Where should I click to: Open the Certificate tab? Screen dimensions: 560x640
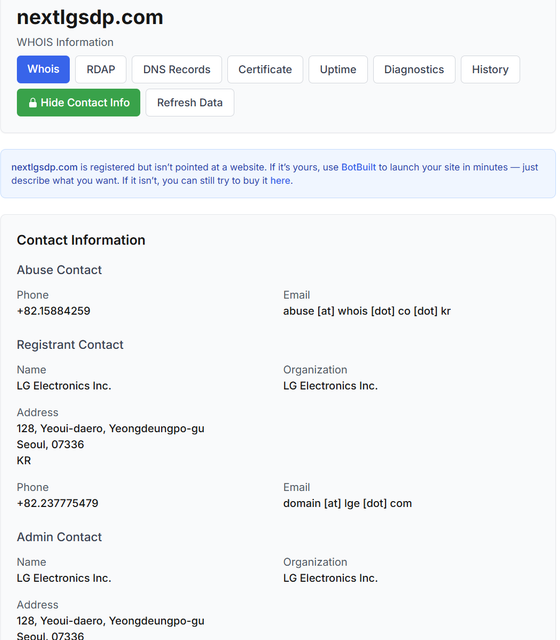click(265, 69)
